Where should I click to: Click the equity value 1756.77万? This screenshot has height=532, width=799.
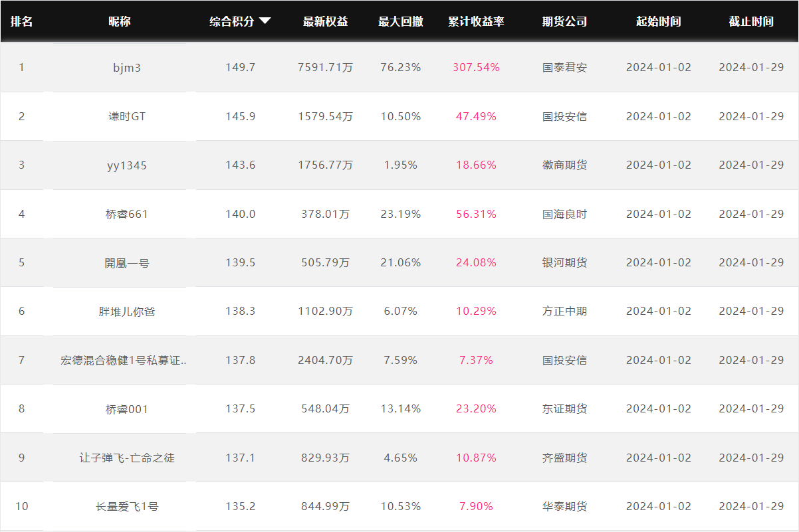325,165
